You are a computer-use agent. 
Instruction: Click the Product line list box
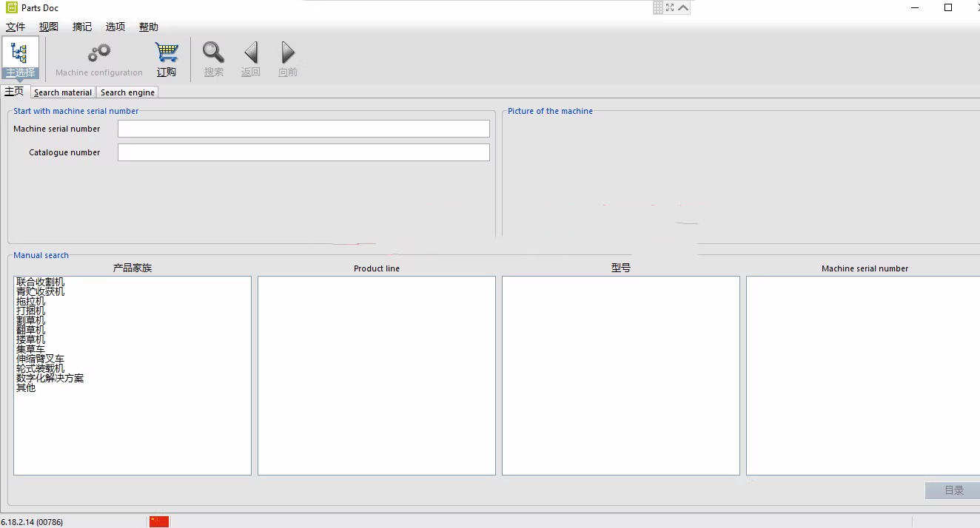coord(377,376)
